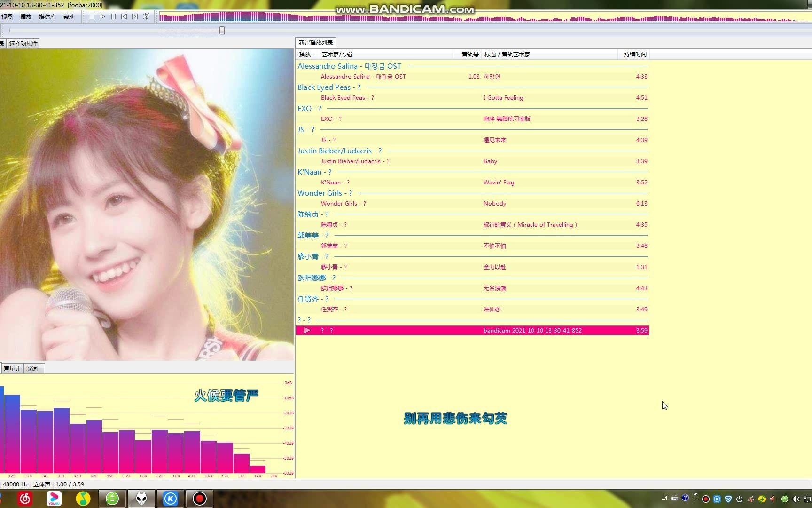Open the 播放 menu
This screenshot has height=508, width=812.
tap(26, 16)
